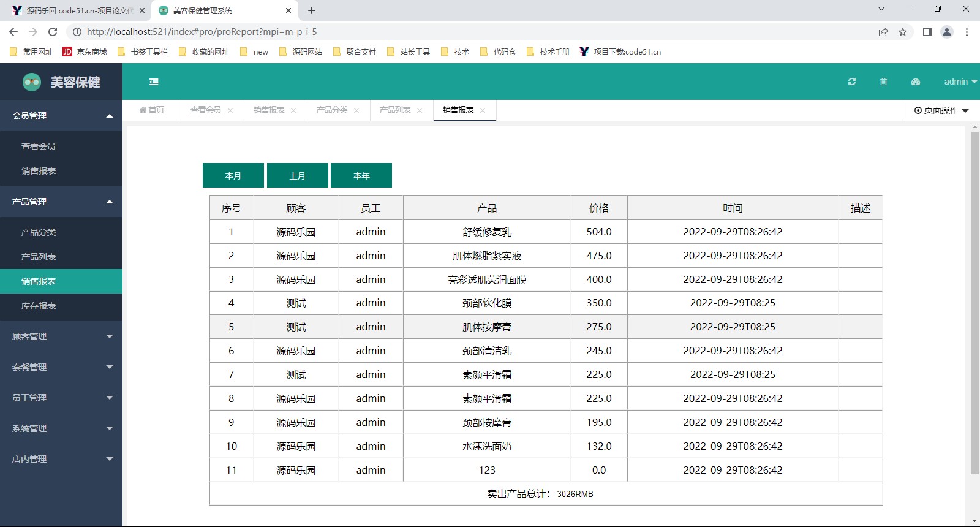Bookmark this page with star icon

pyautogui.click(x=903, y=32)
